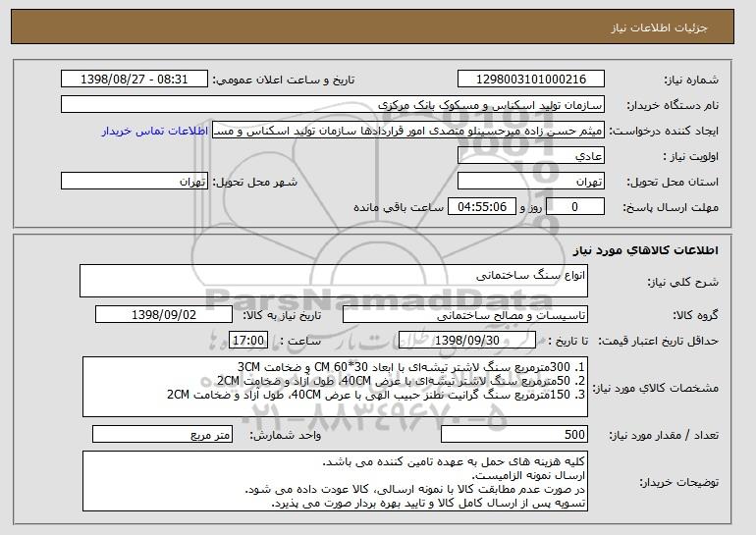Click the header title جزئیات اطلاعات نیاز
The image size is (756, 535).
click(659, 27)
